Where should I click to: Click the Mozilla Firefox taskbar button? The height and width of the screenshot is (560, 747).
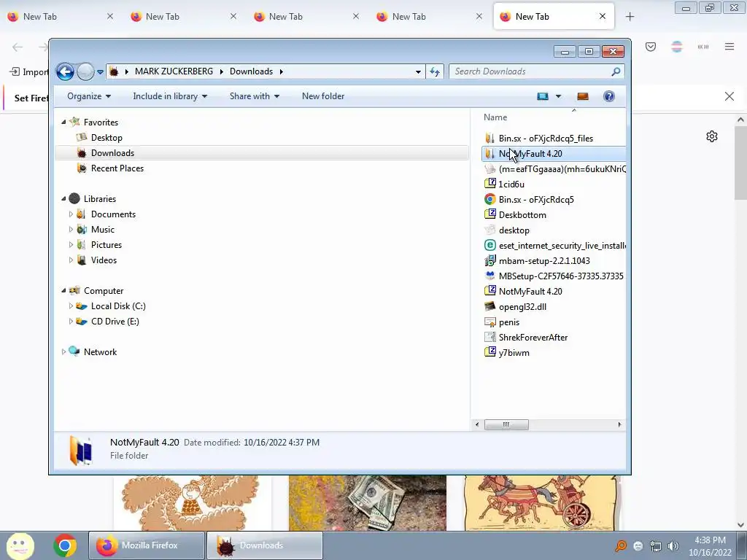pos(147,545)
